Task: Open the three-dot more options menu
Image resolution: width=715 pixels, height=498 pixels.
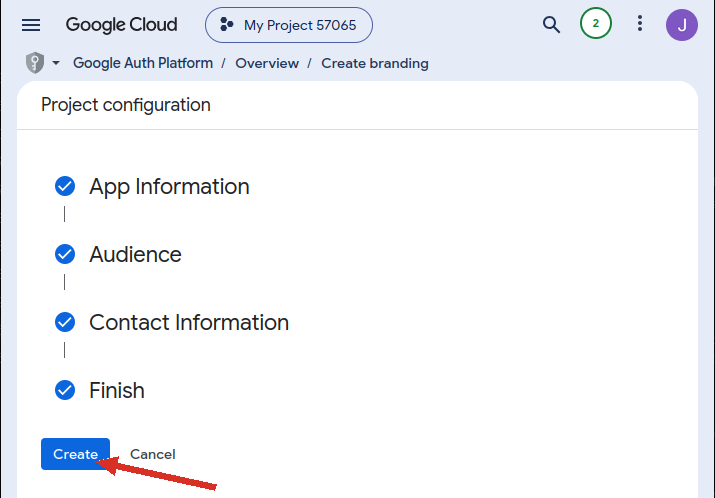Action: (x=640, y=23)
